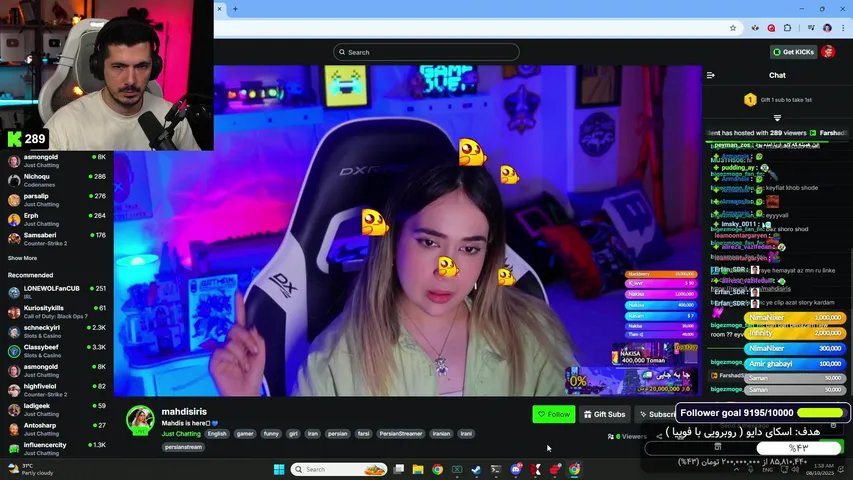Image resolution: width=853 pixels, height=480 pixels.
Task: Select the English tag
Action: tap(217, 434)
